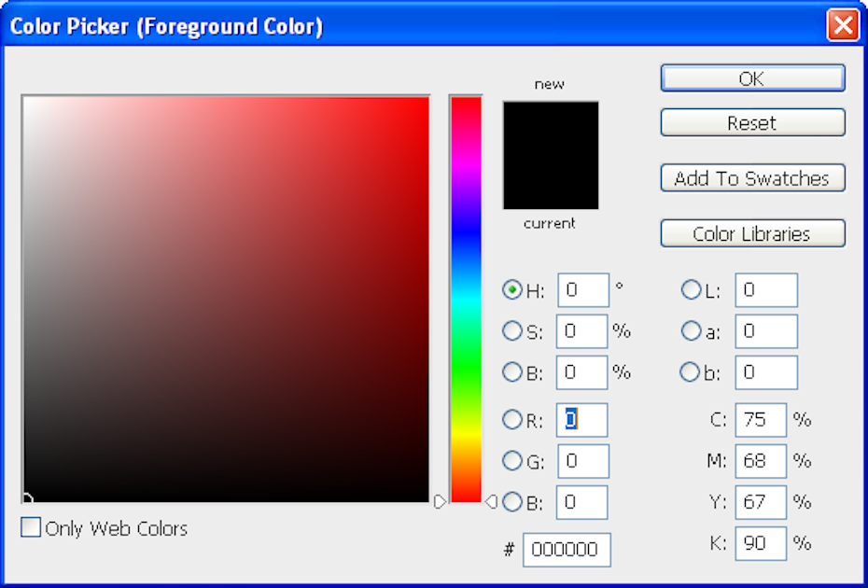The width and height of the screenshot is (868, 588).
Task: Select the Lab 'a' radio button
Action: (x=691, y=330)
